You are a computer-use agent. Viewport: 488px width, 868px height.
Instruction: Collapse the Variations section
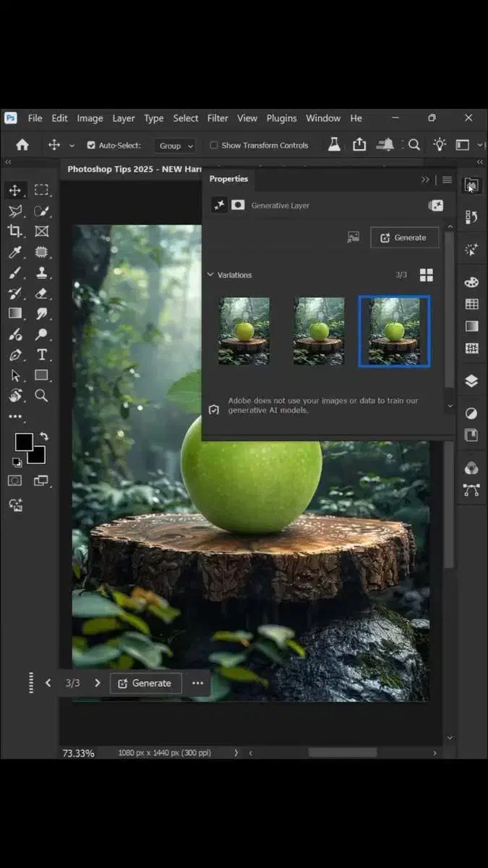pyautogui.click(x=210, y=275)
